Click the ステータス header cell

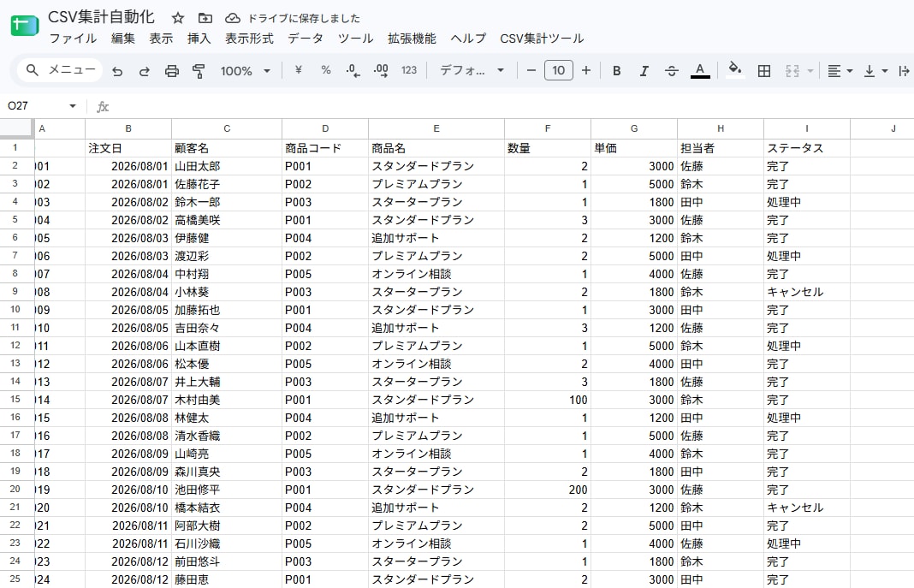pos(807,148)
